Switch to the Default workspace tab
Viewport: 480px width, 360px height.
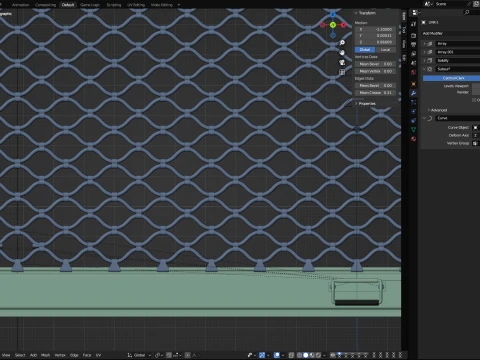(68, 5)
